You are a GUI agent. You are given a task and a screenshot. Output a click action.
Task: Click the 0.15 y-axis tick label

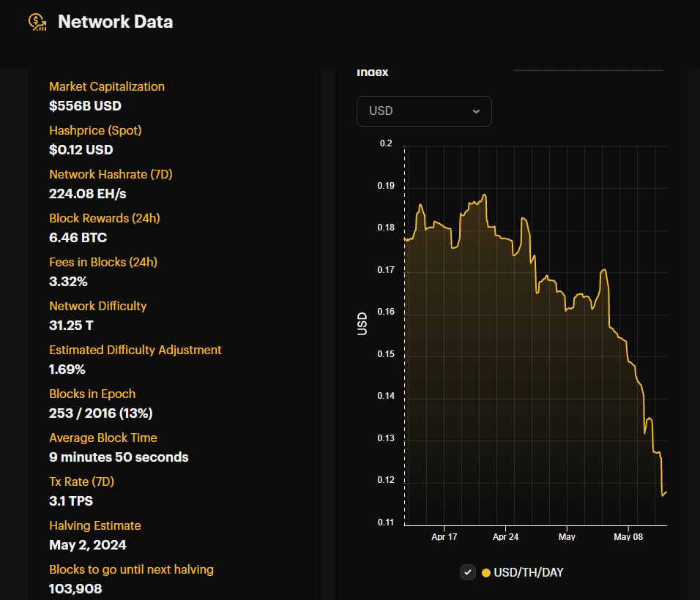[386, 354]
